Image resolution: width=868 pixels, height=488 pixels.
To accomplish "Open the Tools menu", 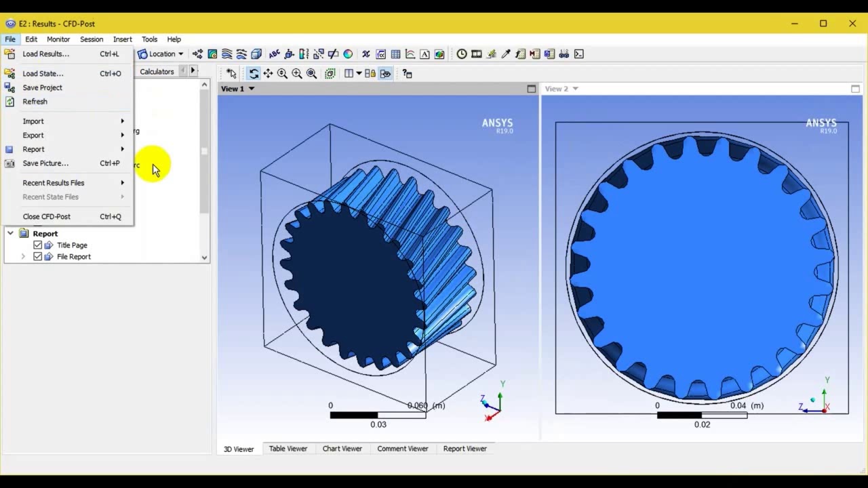I will click(x=149, y=39).
